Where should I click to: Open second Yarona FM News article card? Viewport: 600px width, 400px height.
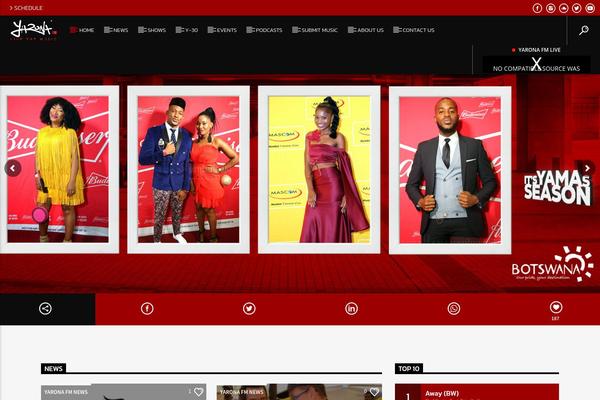(299, 392)
